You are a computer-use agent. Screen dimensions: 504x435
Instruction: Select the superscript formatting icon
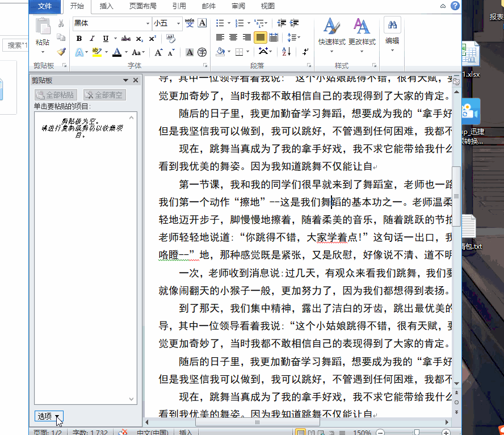[x=153, y=38]
